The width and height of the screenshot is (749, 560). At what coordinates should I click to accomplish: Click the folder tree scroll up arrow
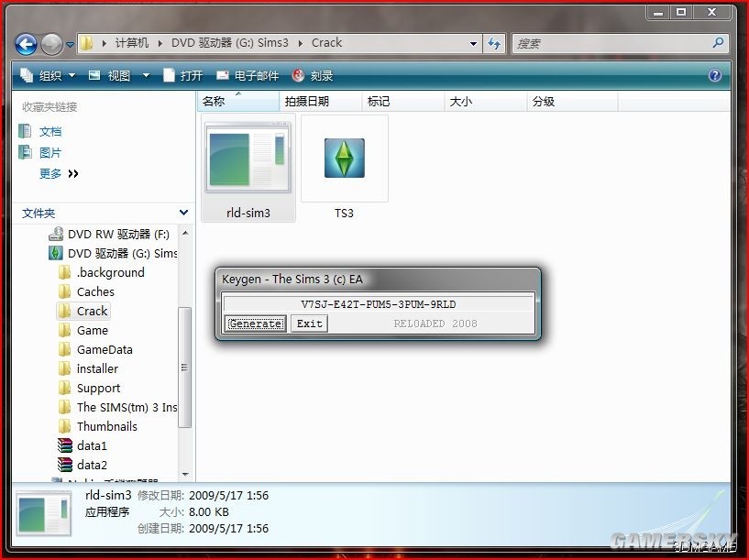(x=185, y=233)
